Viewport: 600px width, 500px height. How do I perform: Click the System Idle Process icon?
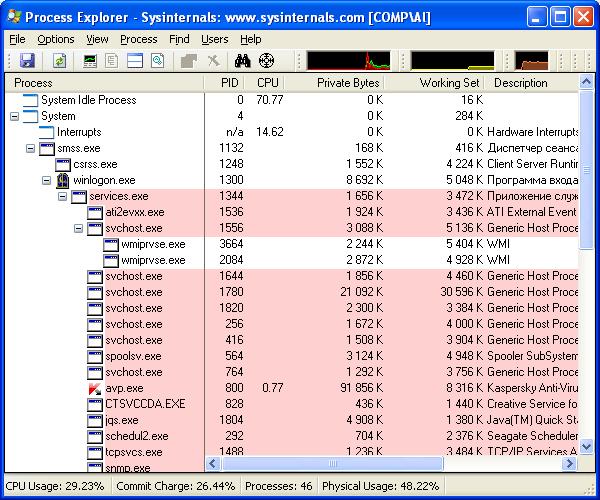click(x=30, y=100)
